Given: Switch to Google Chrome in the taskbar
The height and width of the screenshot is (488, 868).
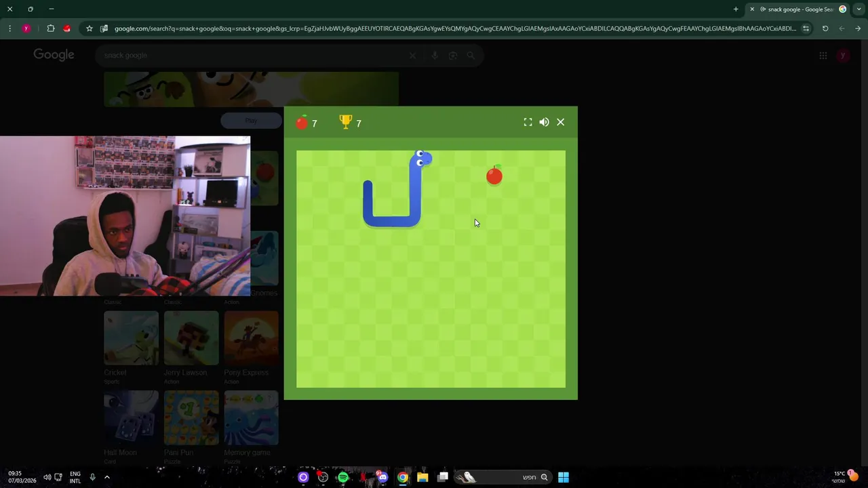Looking at the screenshot, I should 403,477.
